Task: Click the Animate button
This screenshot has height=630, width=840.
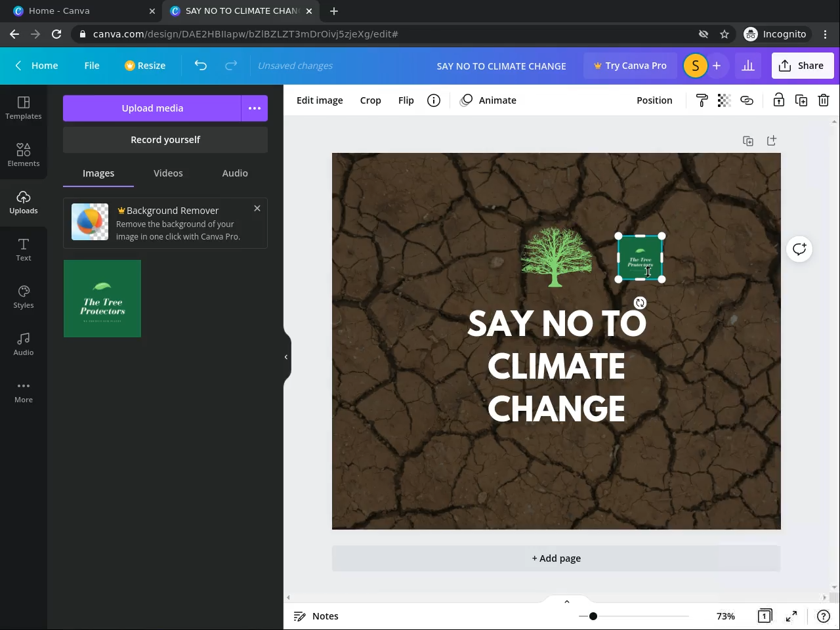Action: (x=488, y=100)
